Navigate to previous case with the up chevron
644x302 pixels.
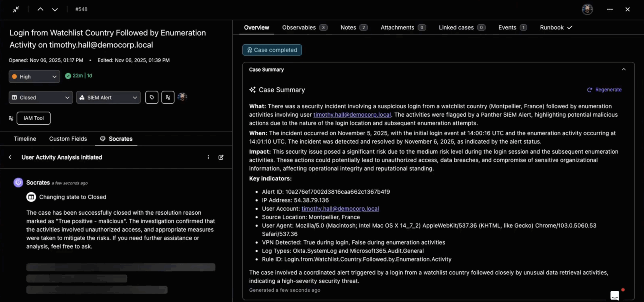(40, 9)
